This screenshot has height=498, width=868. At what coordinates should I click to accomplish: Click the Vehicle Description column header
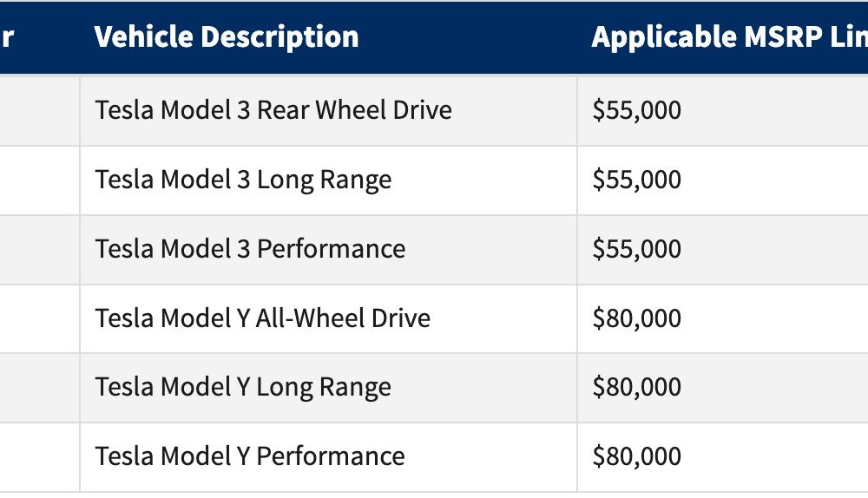[x=226, y=36]
